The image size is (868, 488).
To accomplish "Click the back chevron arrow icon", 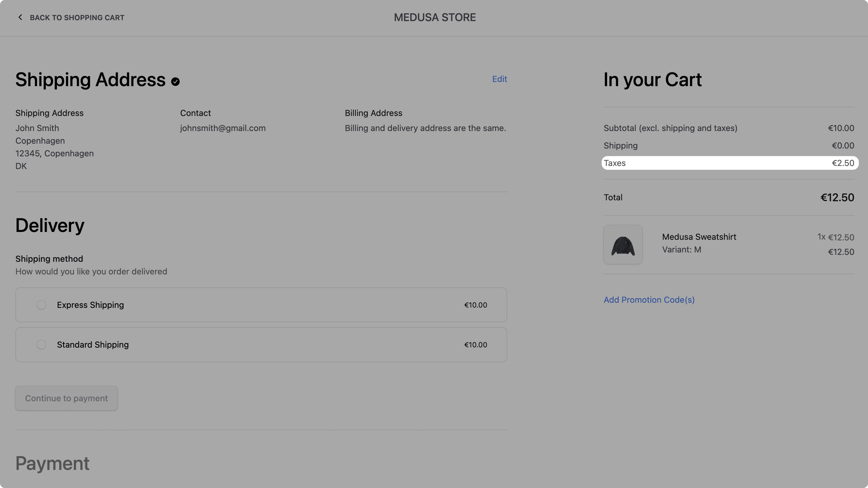I will [20, 17].
